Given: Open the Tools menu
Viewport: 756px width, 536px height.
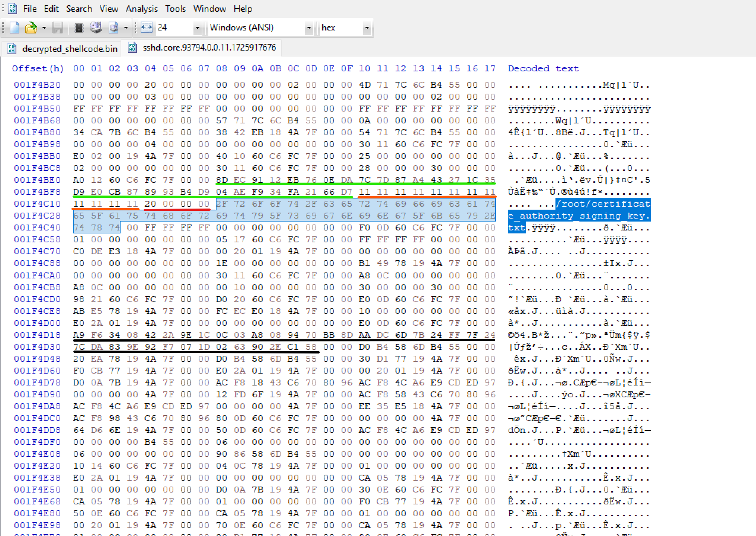Looking at the screenshot, I should 175,9.
